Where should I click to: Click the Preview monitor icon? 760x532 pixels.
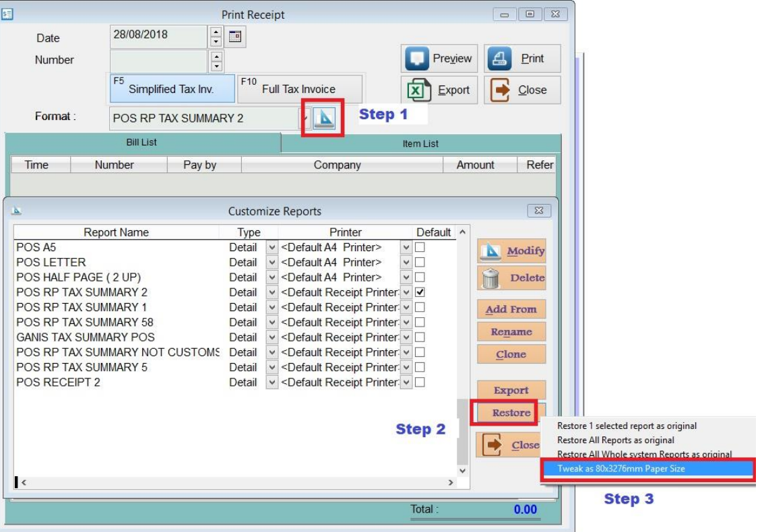pos(417,59)
